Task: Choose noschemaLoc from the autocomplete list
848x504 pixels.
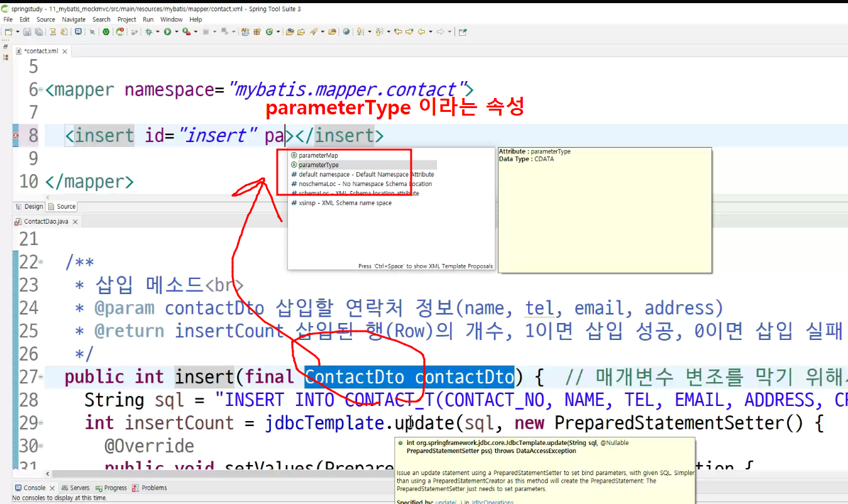Action: click(363, 184)
